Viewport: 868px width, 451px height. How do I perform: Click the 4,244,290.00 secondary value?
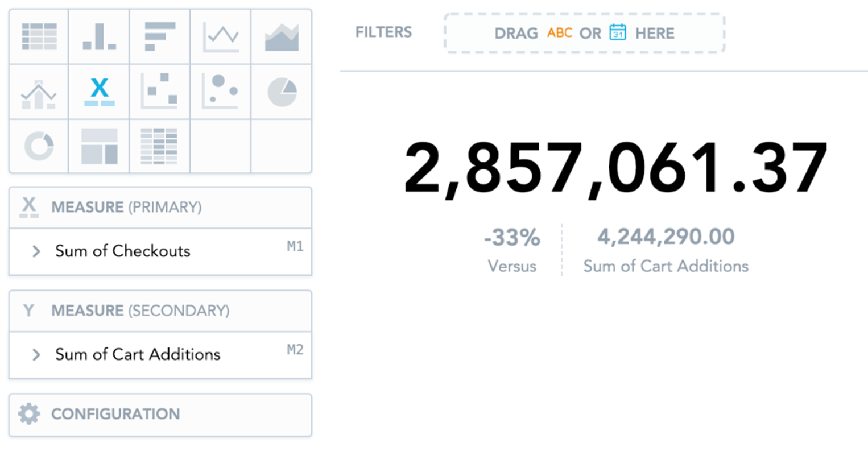coord(666,237)
